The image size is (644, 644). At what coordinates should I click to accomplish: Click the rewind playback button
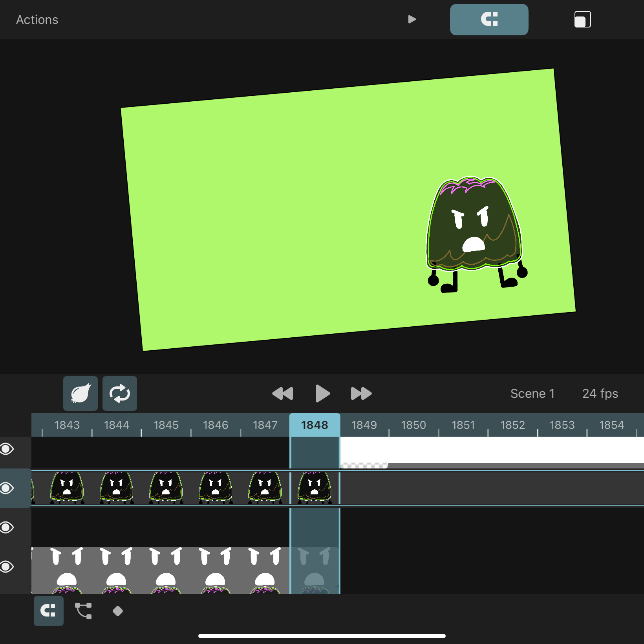coord(283,393)
